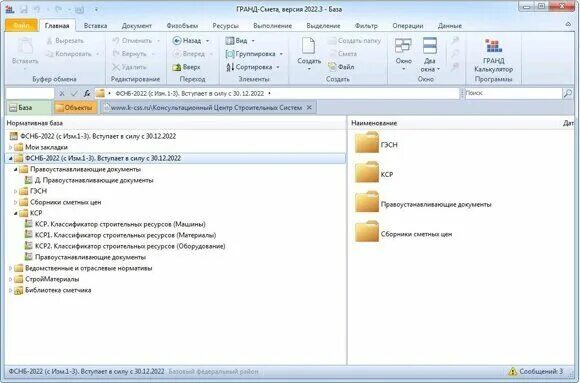
Task: Switch to the Объекты tab
Action: tap(75, 108)
